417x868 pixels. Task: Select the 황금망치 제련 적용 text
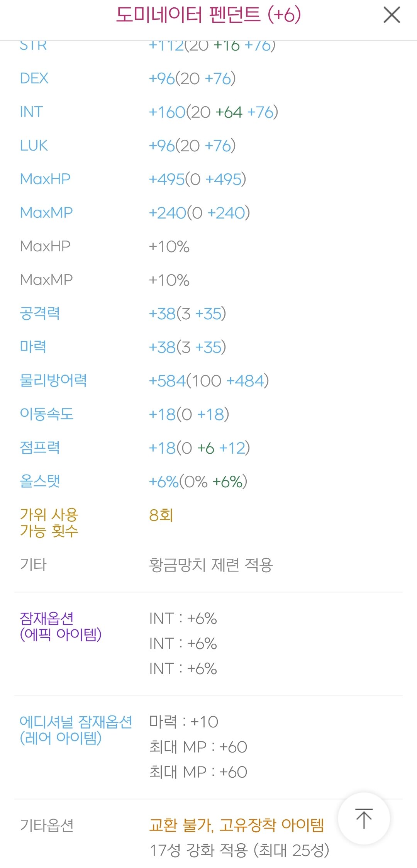click(211, 565)
